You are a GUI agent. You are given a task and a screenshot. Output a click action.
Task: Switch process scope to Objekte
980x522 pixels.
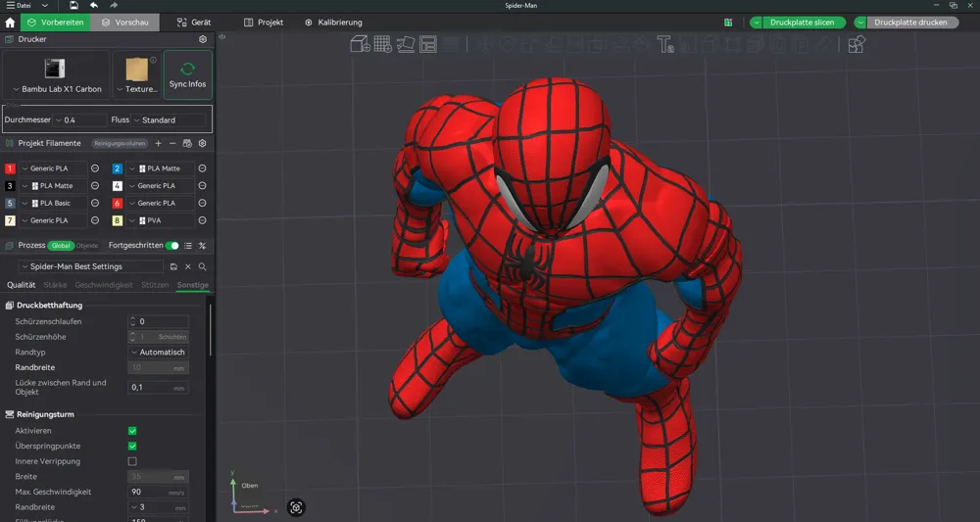click(x=87, y=246)
